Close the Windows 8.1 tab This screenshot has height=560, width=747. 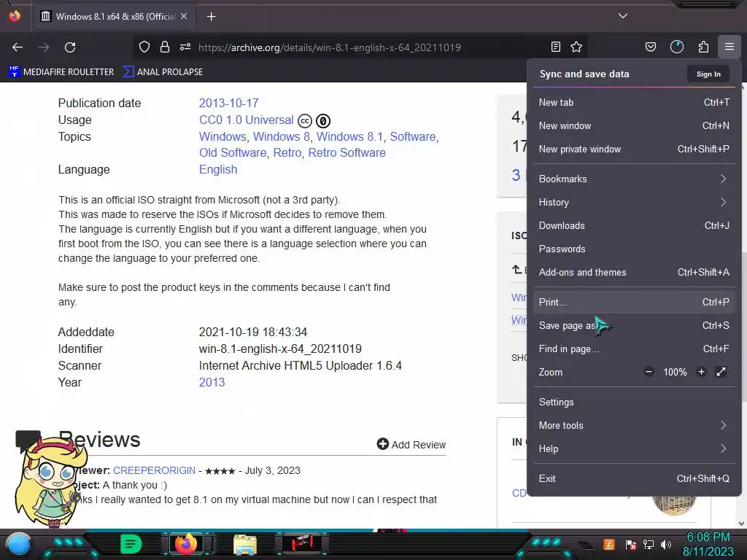(x=184, y=16)
